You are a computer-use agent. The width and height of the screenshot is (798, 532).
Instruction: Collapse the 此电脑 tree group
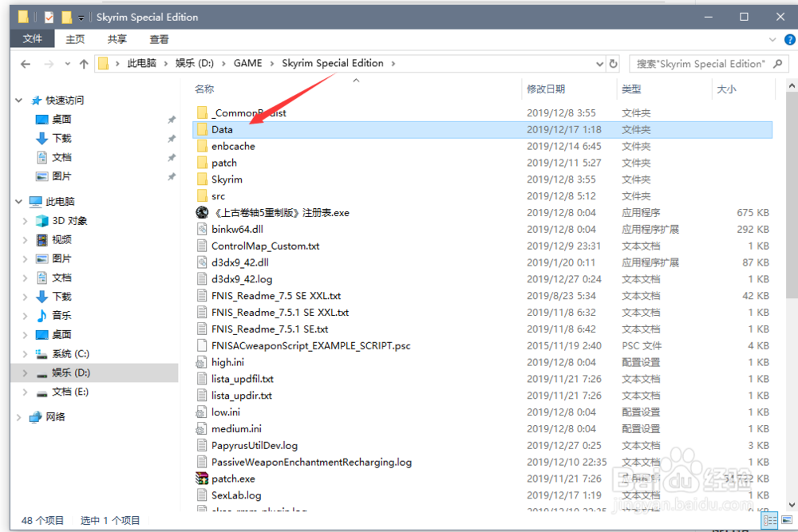tap(19, 202)
